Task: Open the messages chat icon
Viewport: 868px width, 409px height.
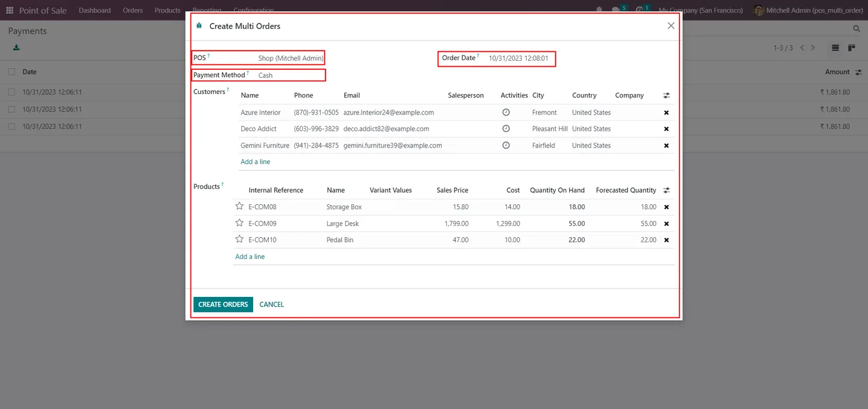Action: [x=615, y=10]
